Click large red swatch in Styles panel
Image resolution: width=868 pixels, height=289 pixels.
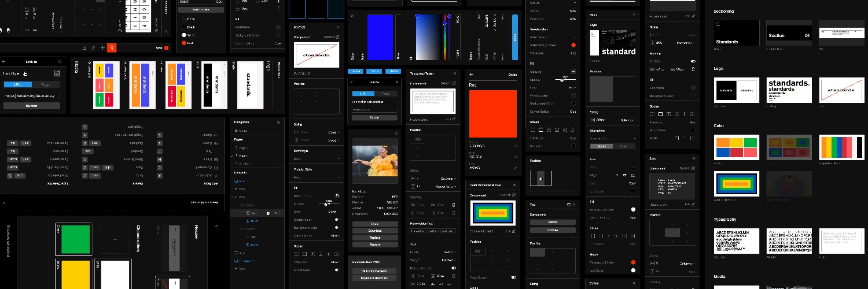point(492,114)
